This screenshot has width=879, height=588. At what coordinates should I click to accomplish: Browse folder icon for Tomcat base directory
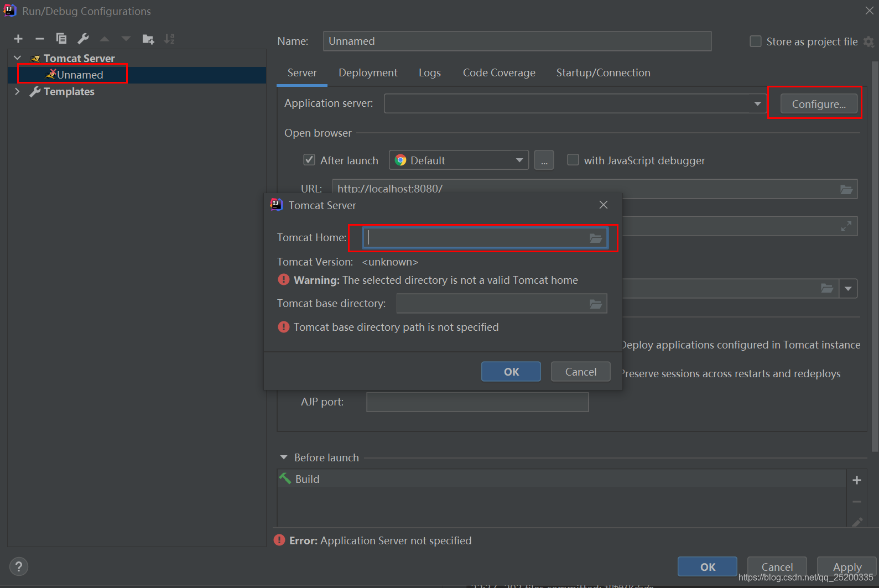pos(595,304)
